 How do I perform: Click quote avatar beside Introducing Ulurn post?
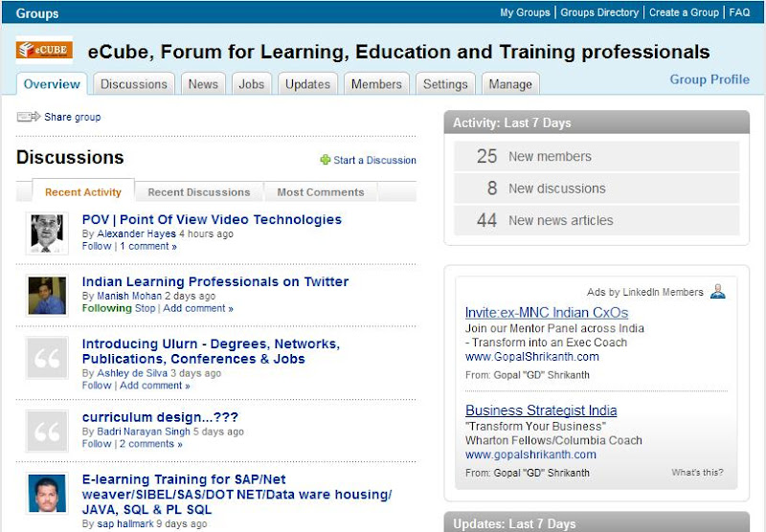point(47,358)
